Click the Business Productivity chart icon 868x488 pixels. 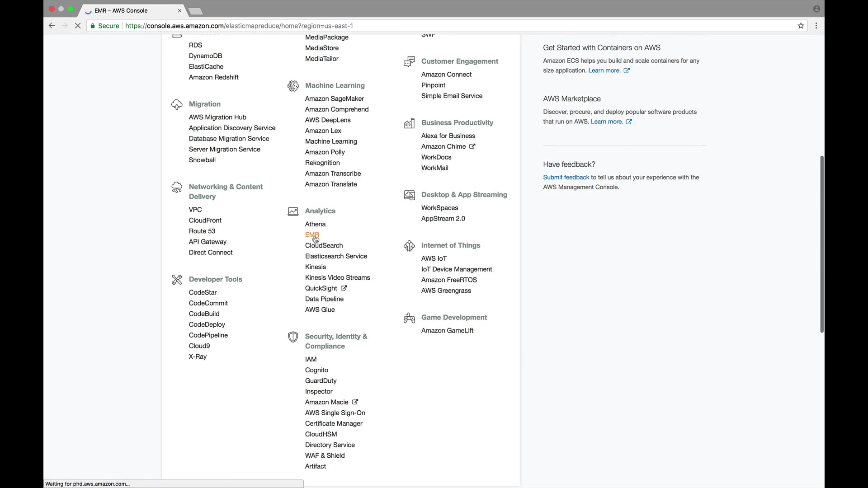tap(409, 123)
